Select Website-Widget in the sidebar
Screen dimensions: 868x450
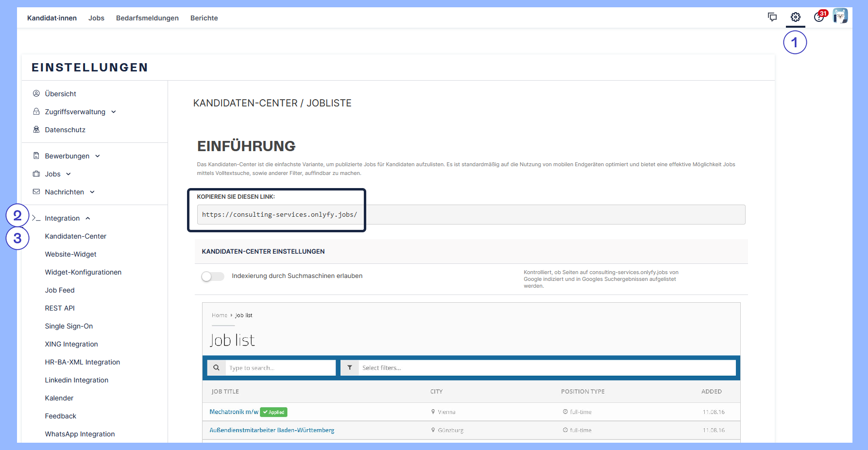71,254
